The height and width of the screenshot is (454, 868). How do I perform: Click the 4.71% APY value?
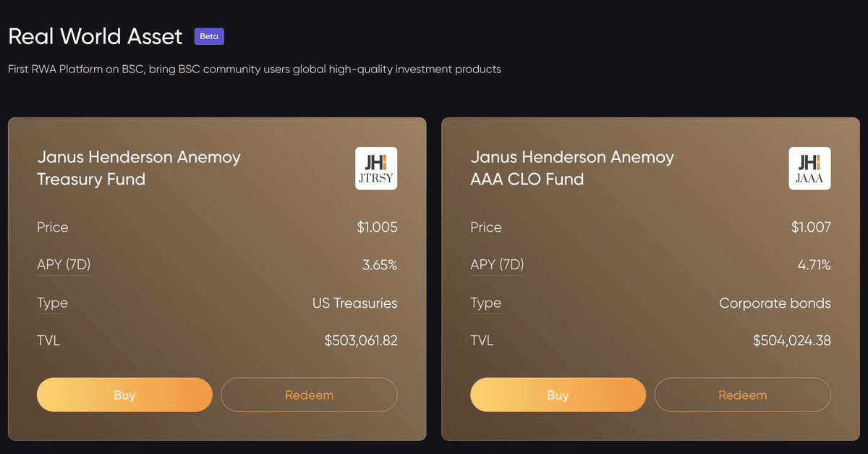(814, 265)
